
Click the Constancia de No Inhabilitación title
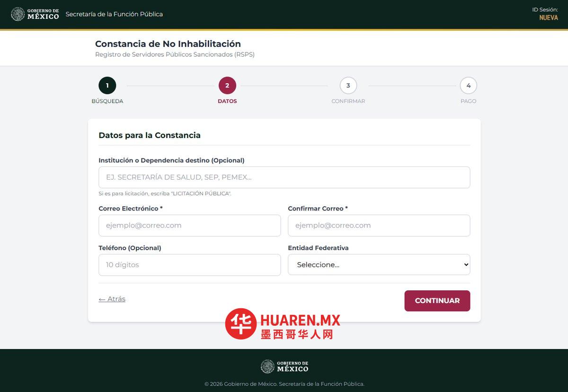(x=168, y=44)
